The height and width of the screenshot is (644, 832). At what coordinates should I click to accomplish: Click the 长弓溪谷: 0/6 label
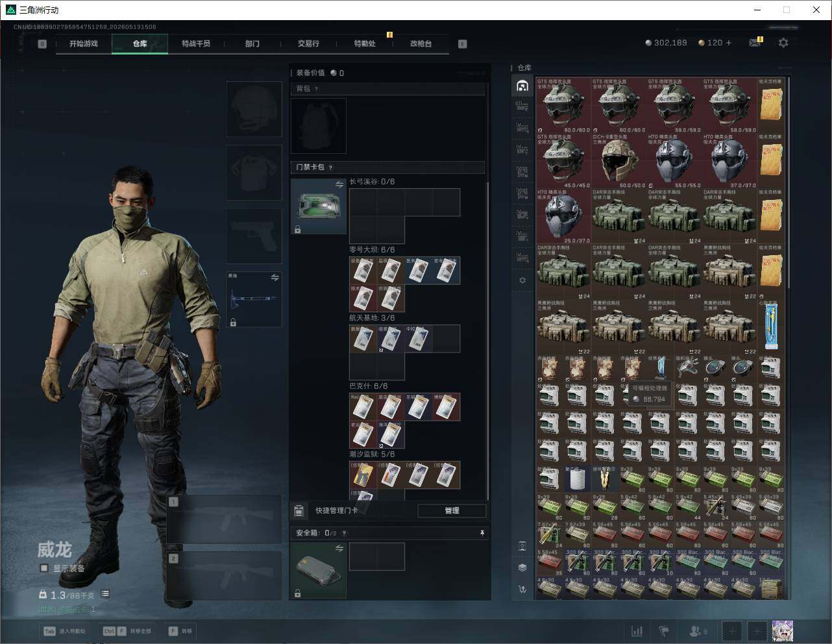(x=372, y=182)
